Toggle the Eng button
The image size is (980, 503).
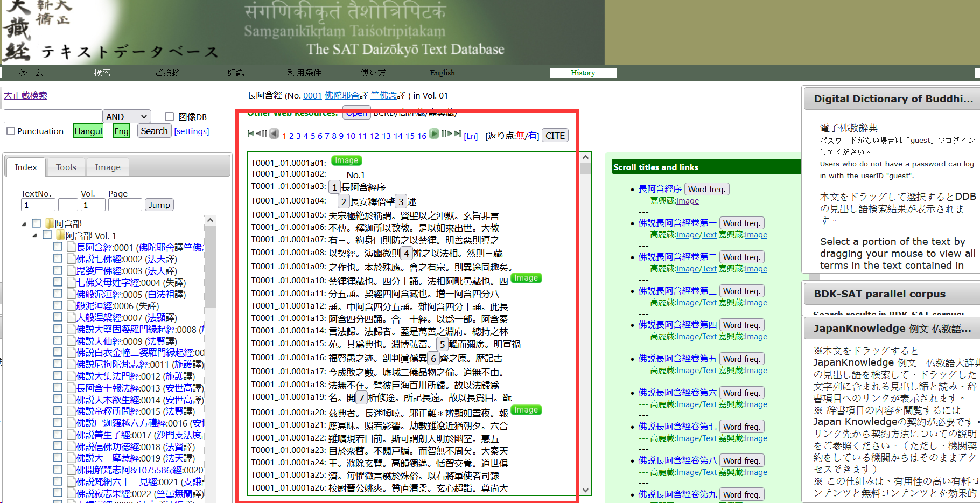click(x=121, y=131)
